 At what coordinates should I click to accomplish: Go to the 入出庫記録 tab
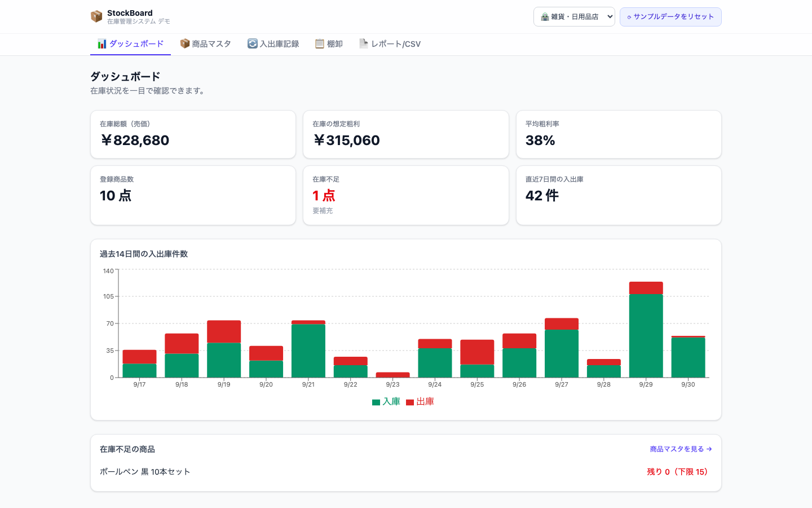(x=273, y=44)
